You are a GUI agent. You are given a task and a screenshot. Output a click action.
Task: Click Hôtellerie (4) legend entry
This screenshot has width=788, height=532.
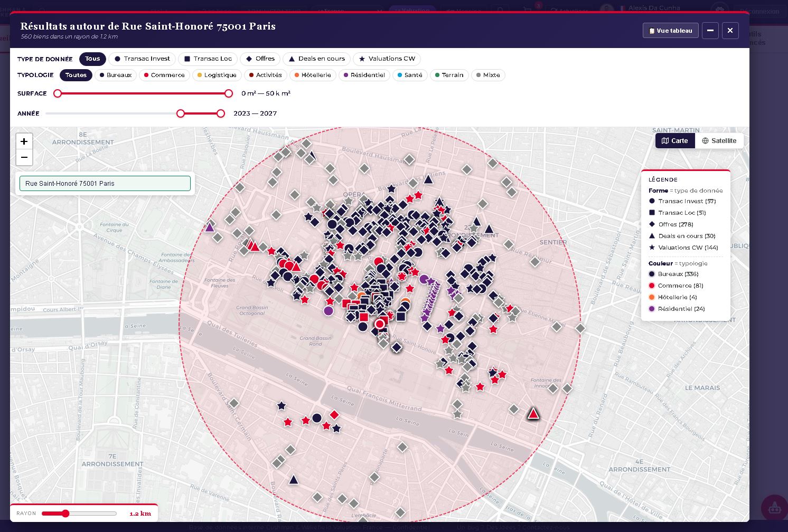tap(673, 297)
